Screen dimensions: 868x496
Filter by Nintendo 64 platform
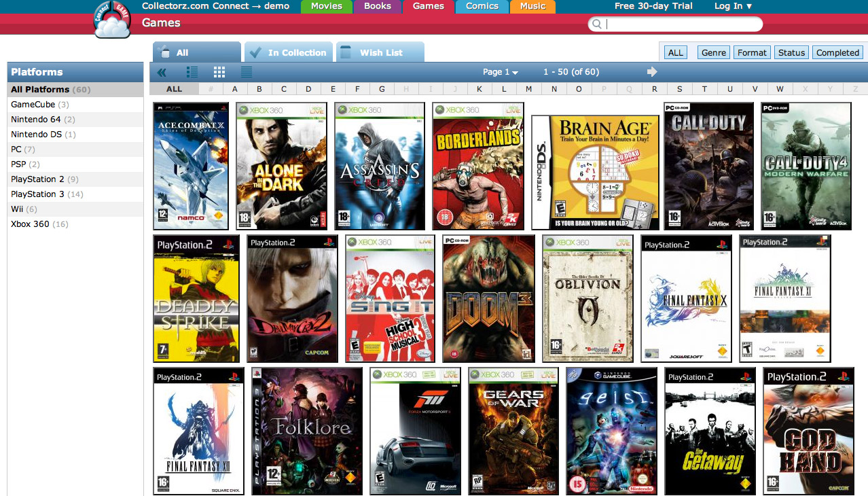pyautogui.click(x=75, y=120)
